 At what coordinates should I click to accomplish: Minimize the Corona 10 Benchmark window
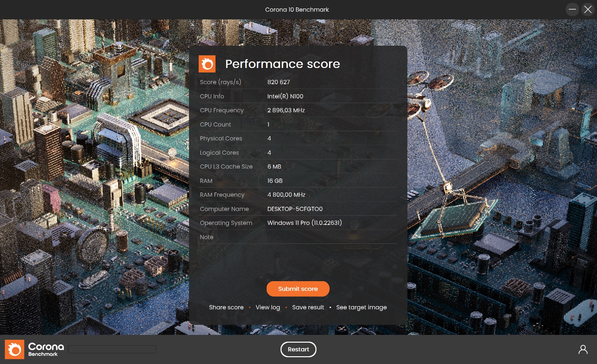(572, 9)
